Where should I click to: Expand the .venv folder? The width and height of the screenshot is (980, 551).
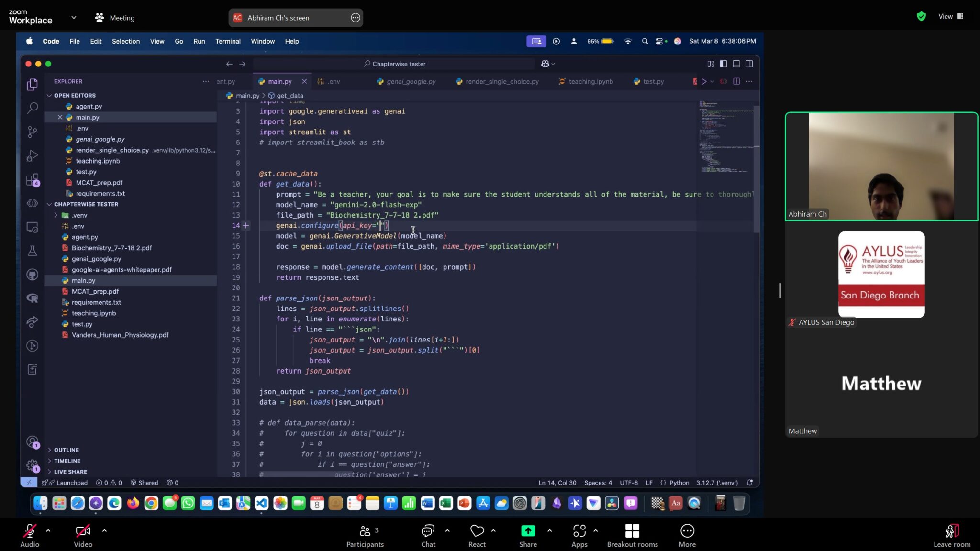coord(79,215)
